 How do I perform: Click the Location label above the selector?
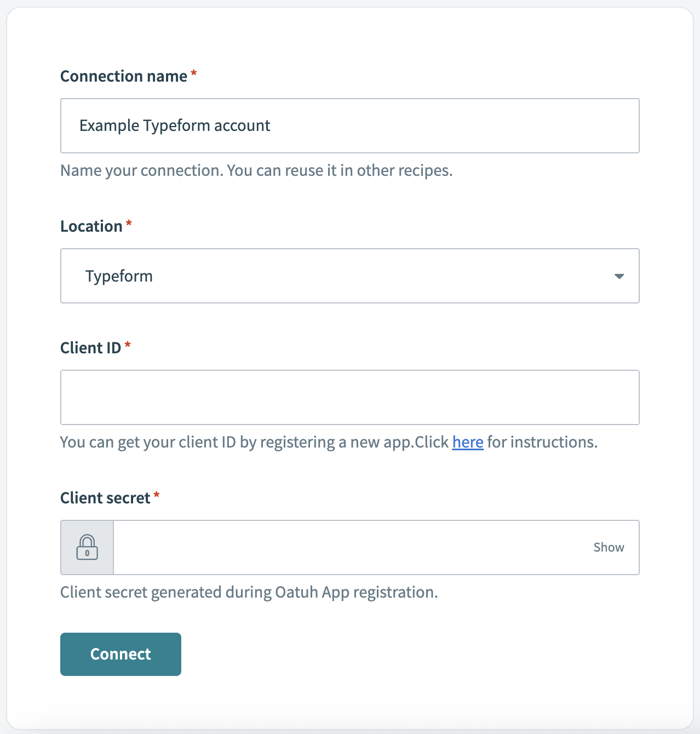(x=92, y=226)
